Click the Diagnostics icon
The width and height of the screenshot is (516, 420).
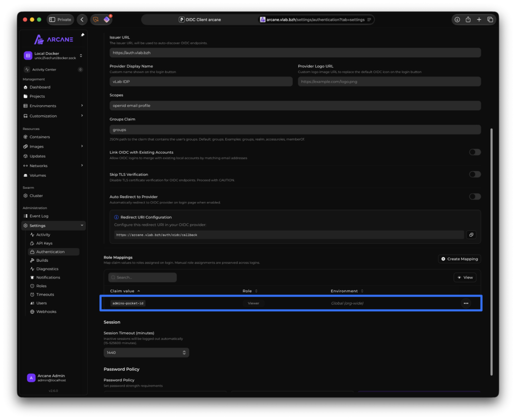[x=32, y=269]
